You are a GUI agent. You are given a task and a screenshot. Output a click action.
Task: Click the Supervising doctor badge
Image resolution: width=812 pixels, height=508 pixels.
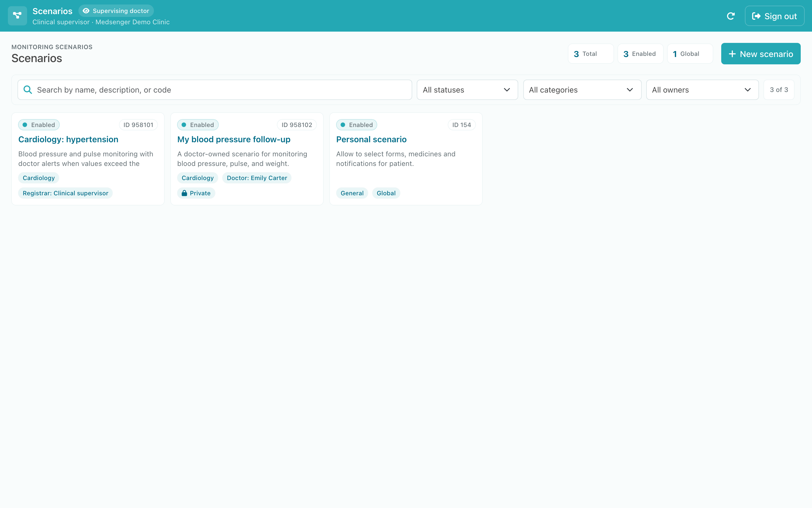116,11
